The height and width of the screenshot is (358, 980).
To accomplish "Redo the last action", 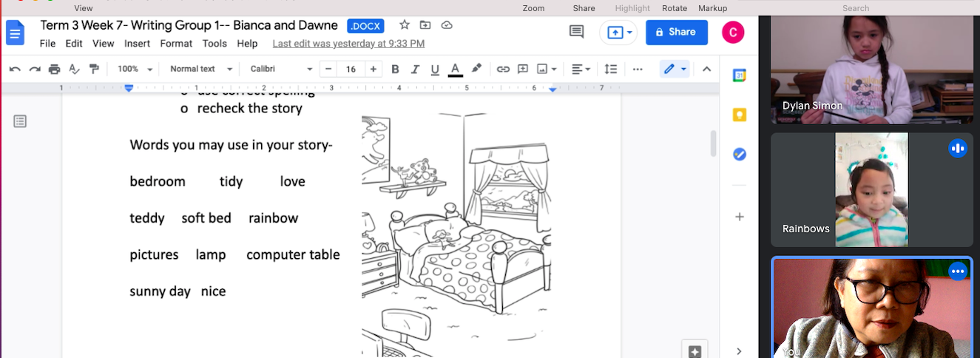I will (x=35, y=69).
